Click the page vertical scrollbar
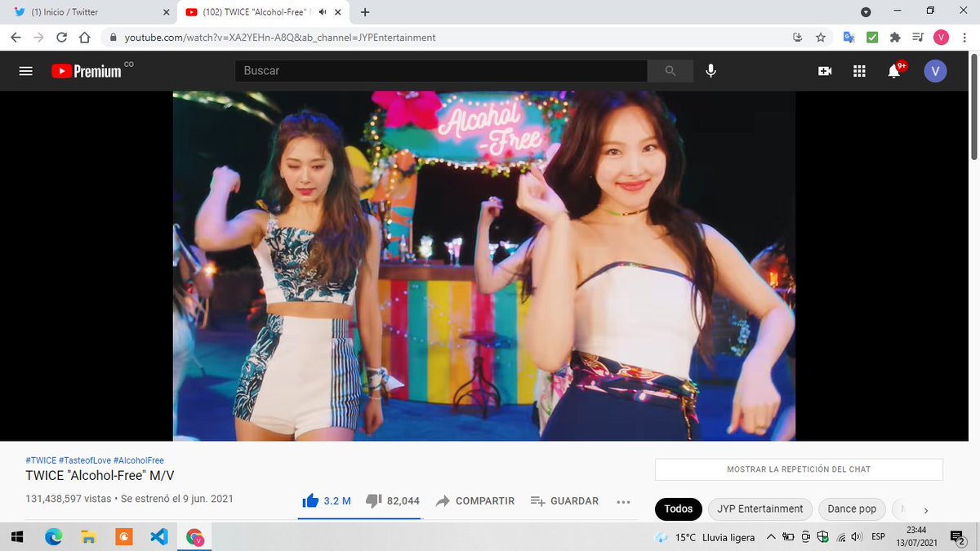The height and width of the screenshot is (551, 980). coord(973,106)
